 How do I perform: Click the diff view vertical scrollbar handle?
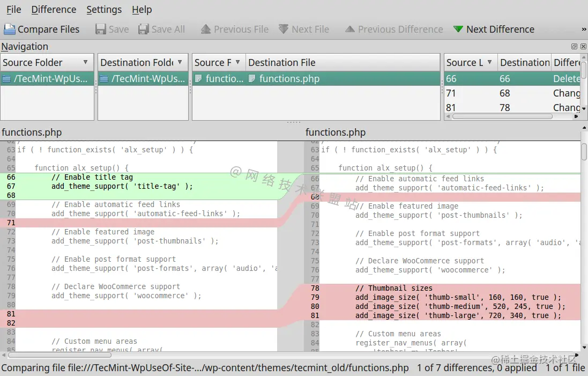pos(584,152)
